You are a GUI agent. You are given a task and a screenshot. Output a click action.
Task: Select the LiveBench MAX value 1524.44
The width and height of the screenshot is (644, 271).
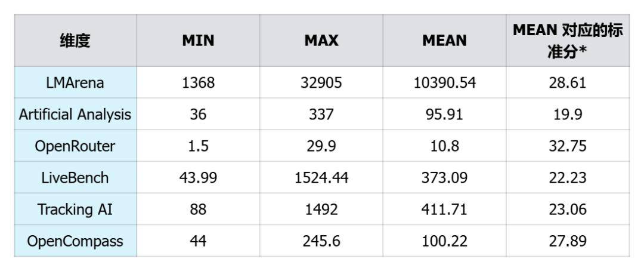[x=321, y=178]
